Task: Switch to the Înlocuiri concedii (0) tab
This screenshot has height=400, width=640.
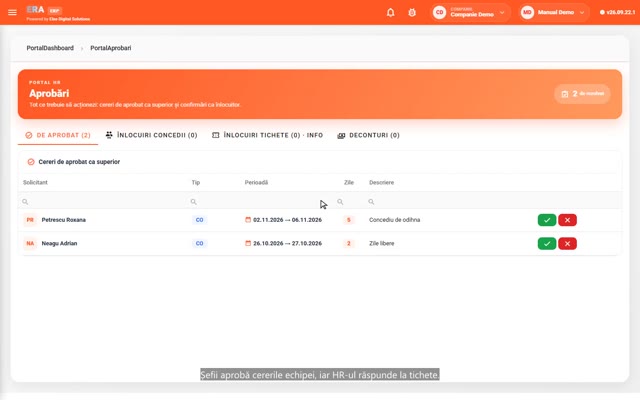Action: click(151, 135)
